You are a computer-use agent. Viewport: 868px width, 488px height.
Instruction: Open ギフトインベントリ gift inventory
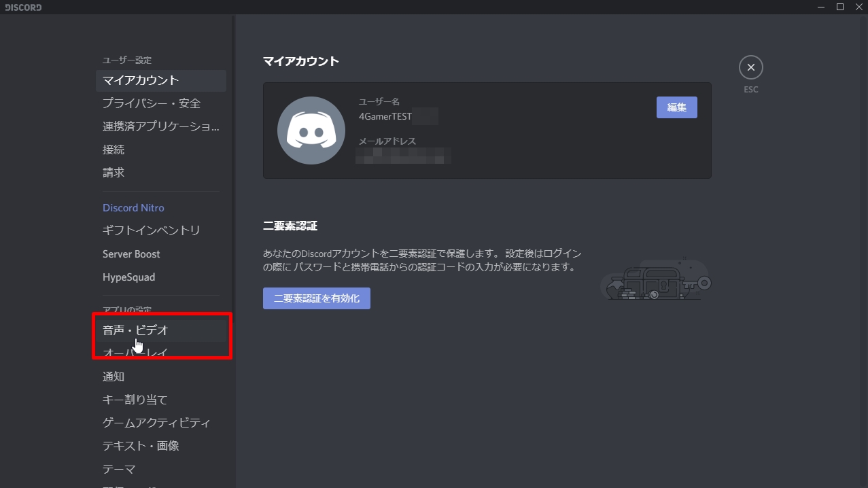161,231
